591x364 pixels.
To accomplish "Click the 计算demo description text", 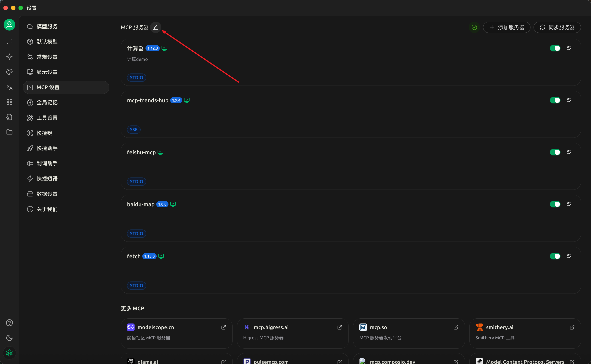I will 137,59.
